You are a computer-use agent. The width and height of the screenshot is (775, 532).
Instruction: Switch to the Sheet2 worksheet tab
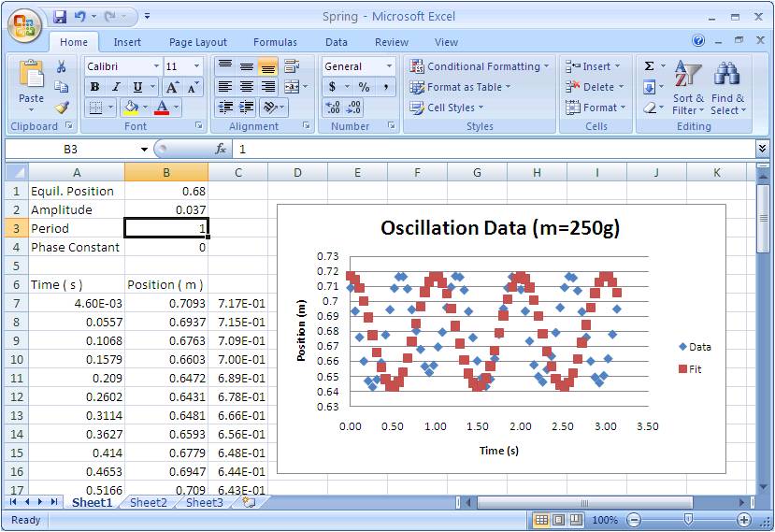tap(148, 503)
